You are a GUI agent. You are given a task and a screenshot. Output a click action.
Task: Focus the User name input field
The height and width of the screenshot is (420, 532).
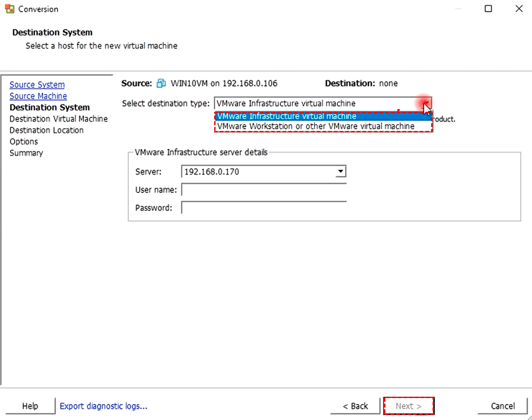(264, 190)
